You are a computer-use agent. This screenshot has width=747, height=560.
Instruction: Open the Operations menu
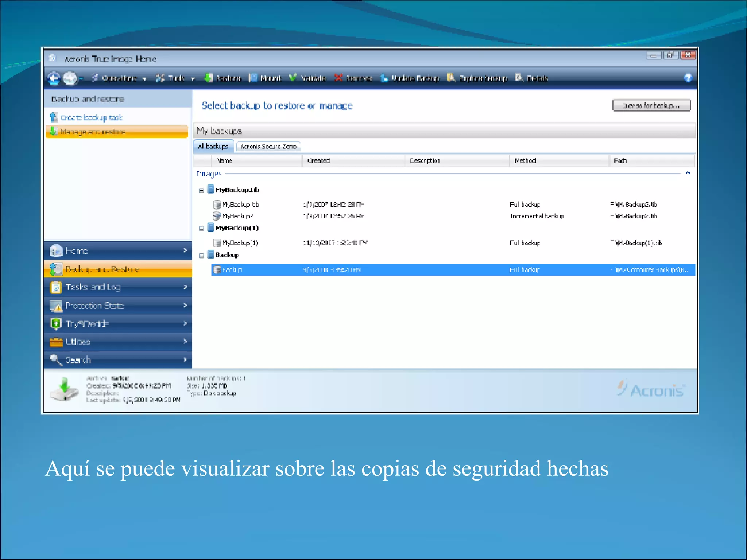pos(119,78)
